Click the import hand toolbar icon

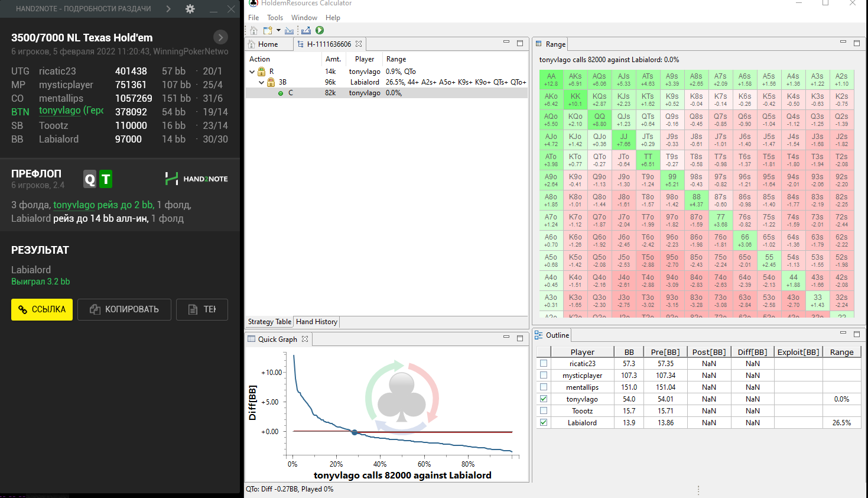pos(289,31)
